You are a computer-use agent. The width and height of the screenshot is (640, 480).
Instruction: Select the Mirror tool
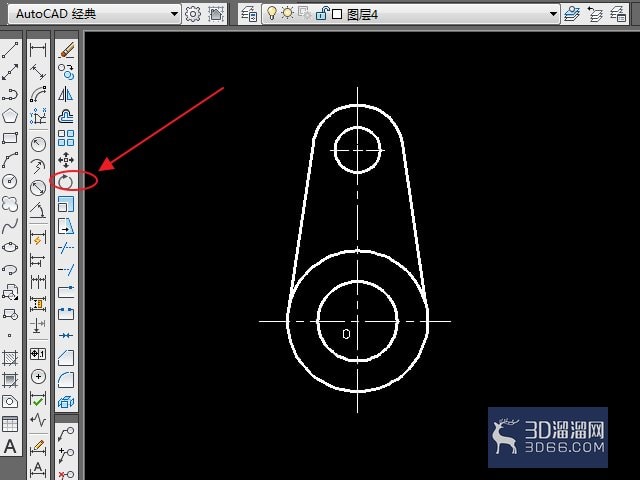66,94
